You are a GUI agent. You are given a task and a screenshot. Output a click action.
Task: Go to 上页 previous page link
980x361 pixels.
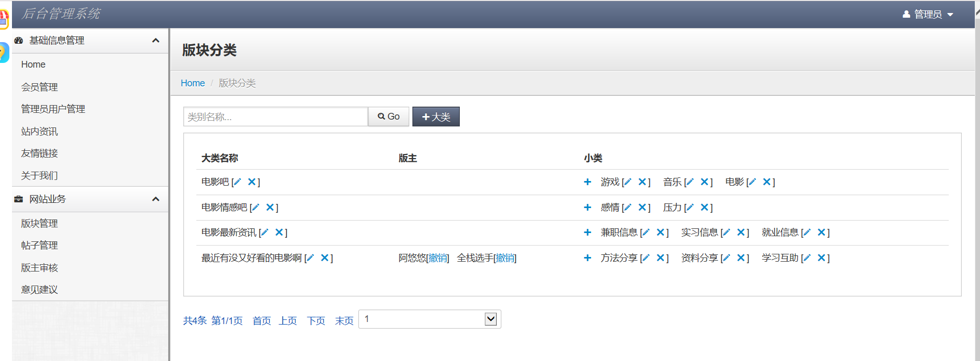coord(287,321)
